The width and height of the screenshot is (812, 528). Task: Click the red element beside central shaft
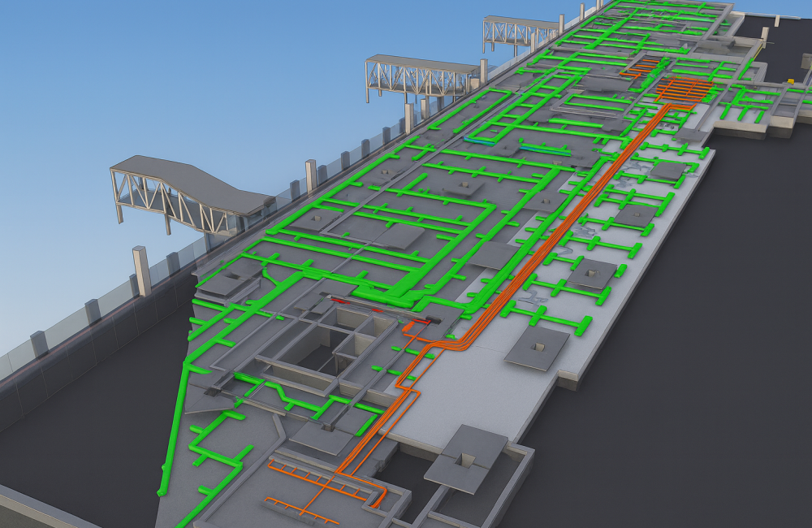[341, 301]
